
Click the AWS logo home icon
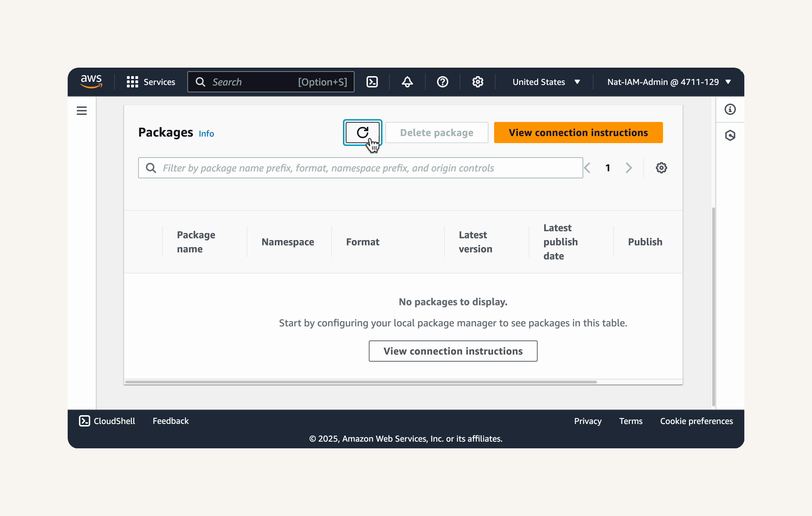click(x=91, y=82)
